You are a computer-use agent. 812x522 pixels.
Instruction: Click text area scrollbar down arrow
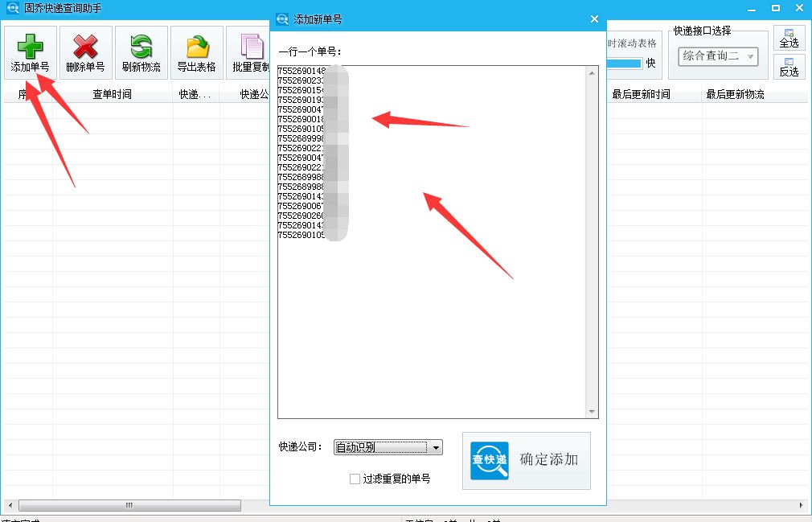(x=592, y=412)
